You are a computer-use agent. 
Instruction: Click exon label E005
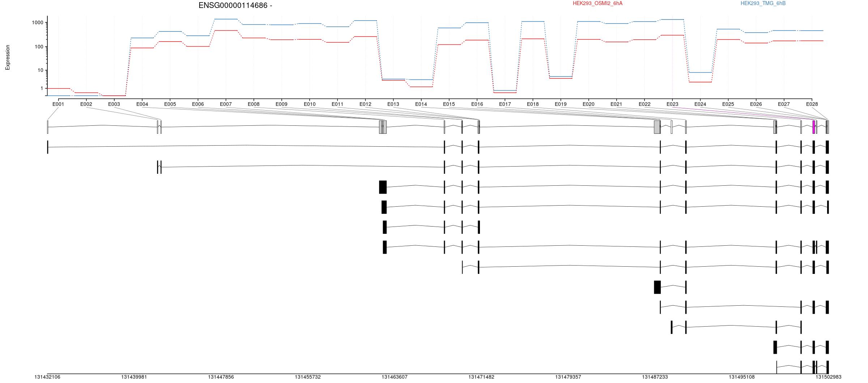pos(170,104)
